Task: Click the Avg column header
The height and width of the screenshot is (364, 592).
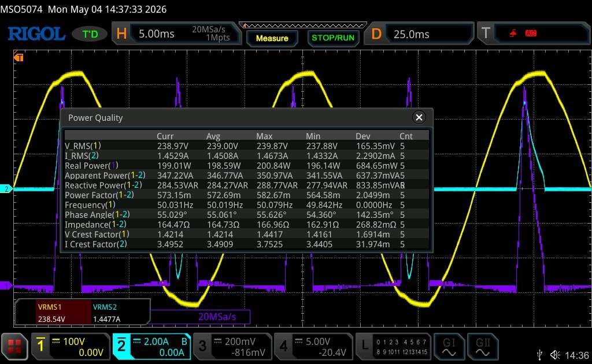Action: (213, 136)
